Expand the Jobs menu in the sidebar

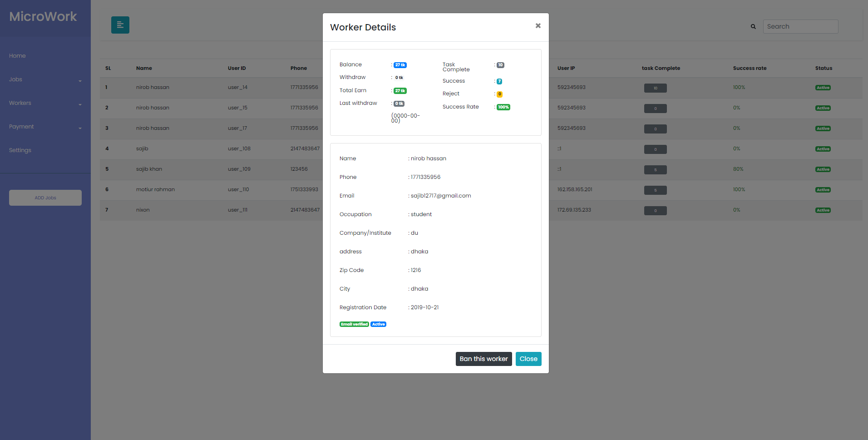pos(45,79)
